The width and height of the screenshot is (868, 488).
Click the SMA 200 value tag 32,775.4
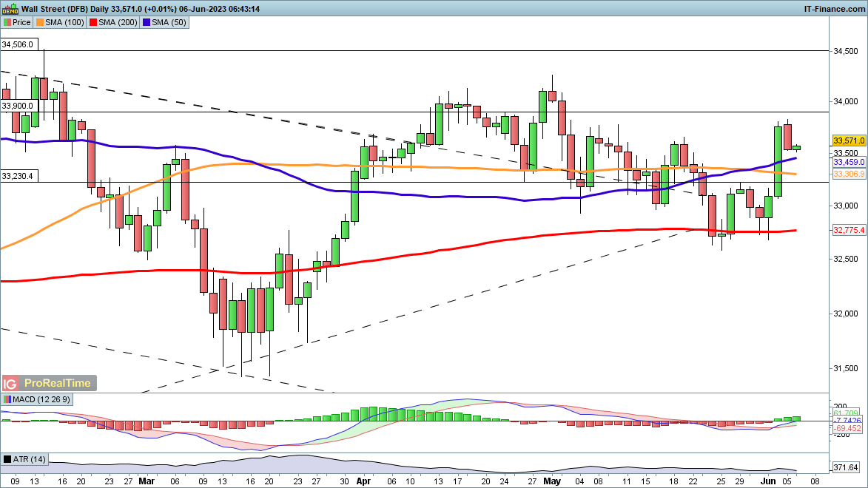pyautogui.click(x=849, y=230)
